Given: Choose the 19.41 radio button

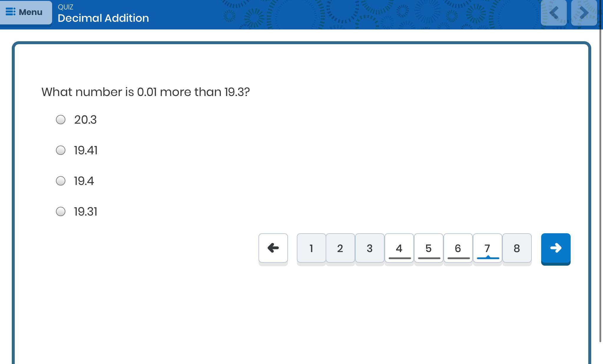Looking at the screenshot, I should pyautogui.click(x=61, y=150).
